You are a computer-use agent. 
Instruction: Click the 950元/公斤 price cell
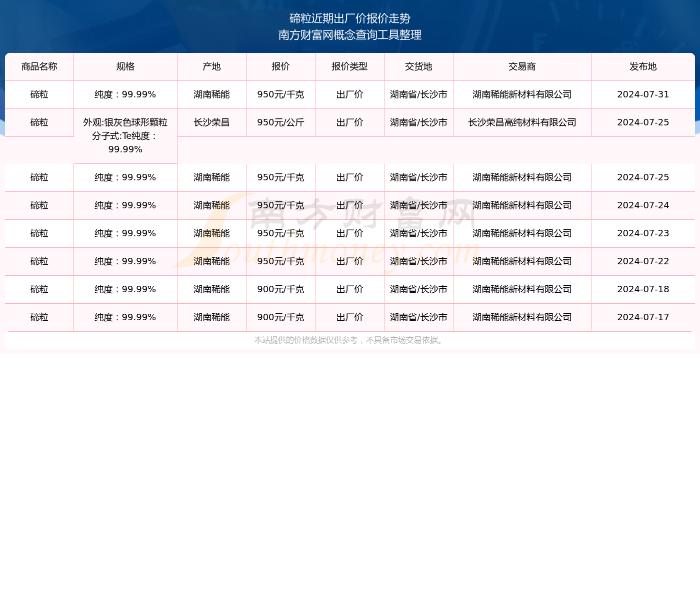281,122
